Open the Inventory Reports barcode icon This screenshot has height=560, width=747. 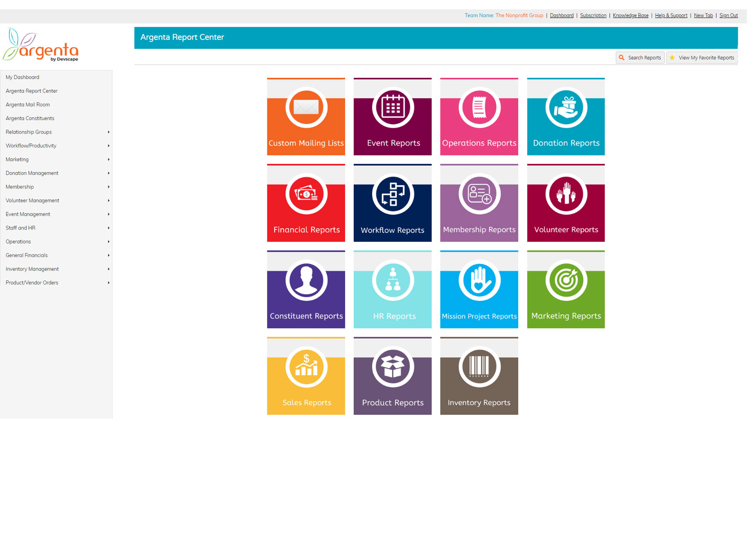click(x=479, y=367)
